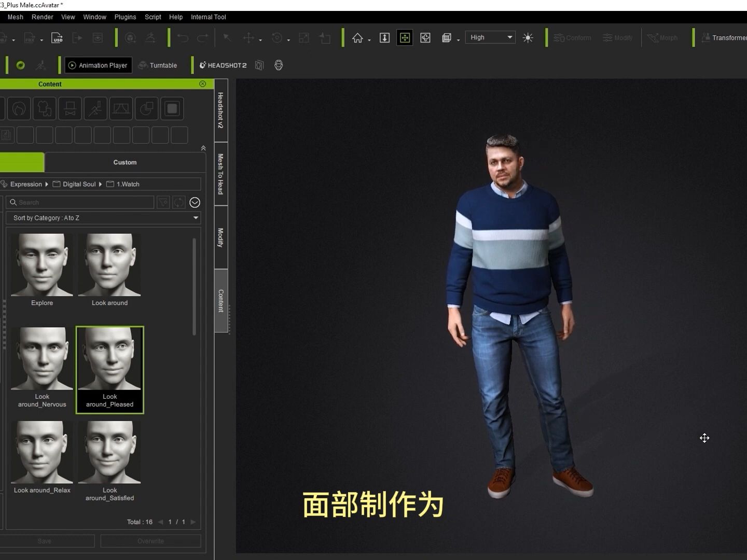747x560 pixels.
Task: Go to Digital Soul folder in breadcrumb
Action: (74, 184)
